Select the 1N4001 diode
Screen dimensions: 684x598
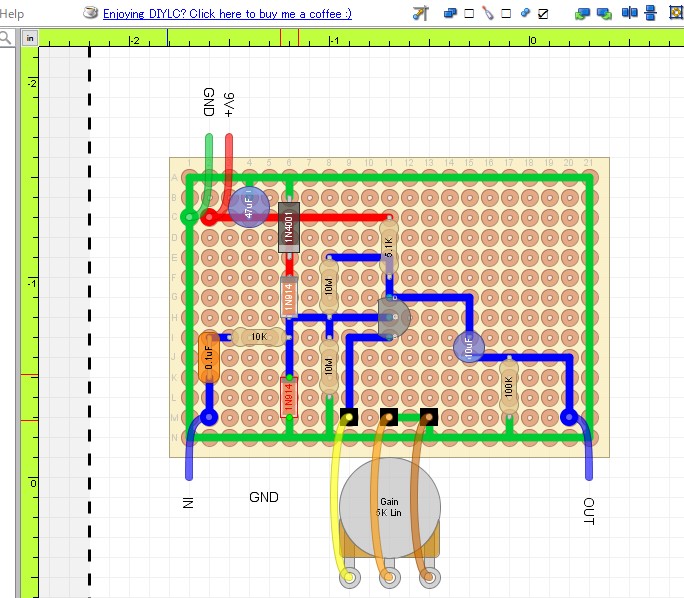[x=289, y=227]
